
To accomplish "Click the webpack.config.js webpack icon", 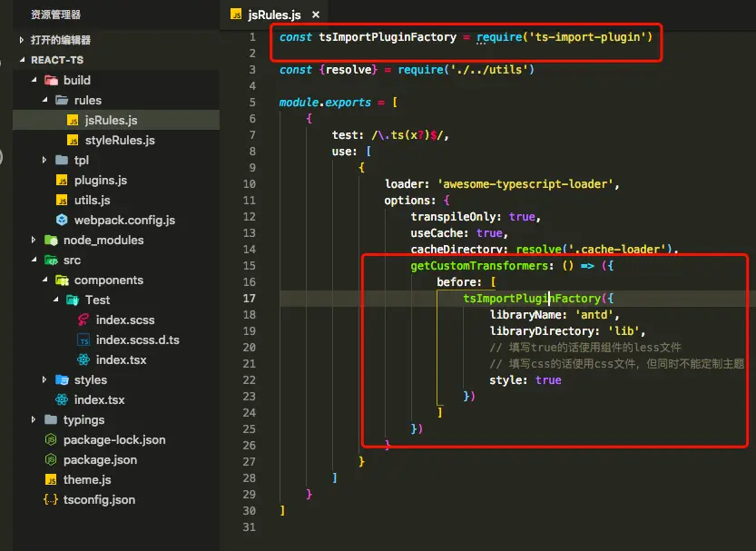I will coord(62,221).
